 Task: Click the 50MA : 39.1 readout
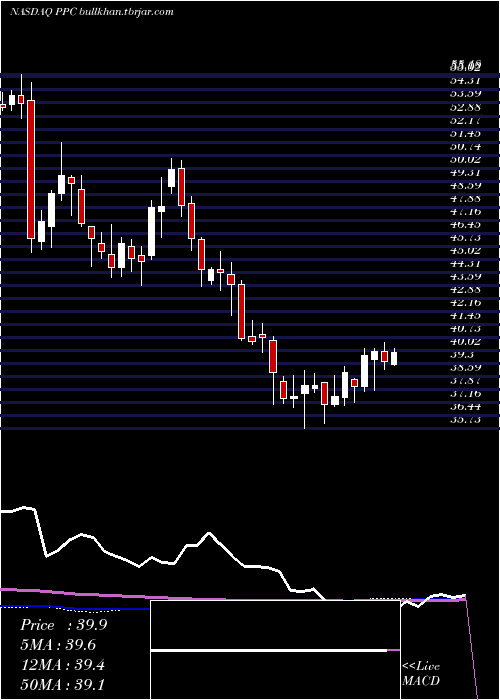pos(62,685)
